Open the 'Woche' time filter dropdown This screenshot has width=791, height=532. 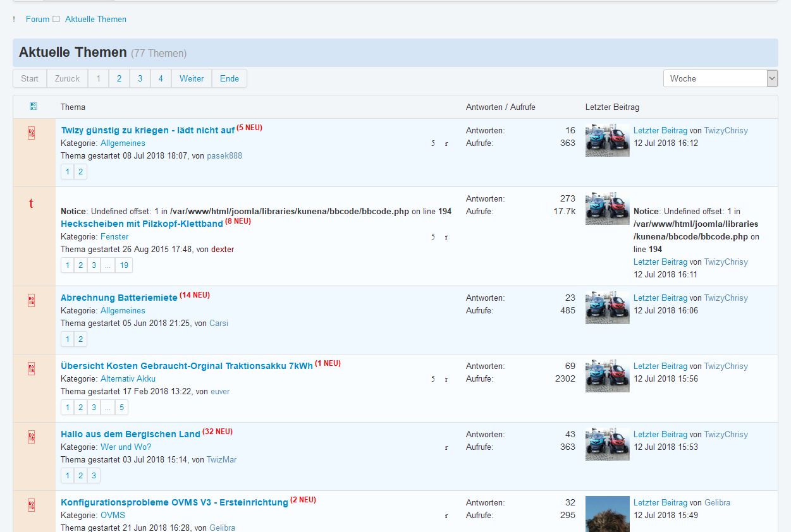click(x=720, y=78)
